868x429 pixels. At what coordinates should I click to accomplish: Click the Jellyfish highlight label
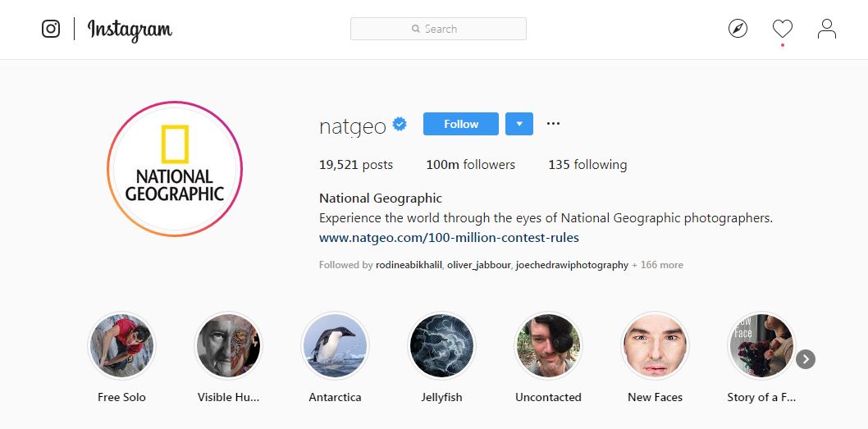click(x=441, y=398)
